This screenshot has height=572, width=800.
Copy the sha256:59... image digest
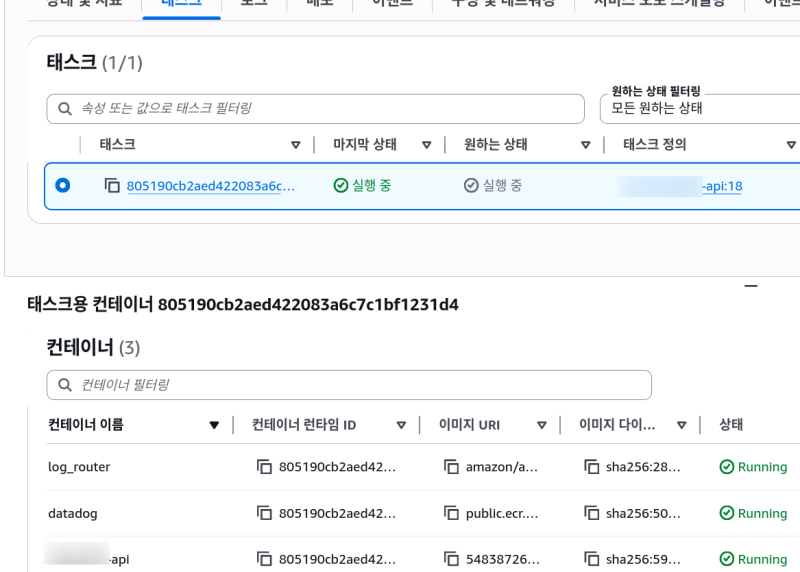click(x=591, y=559)
